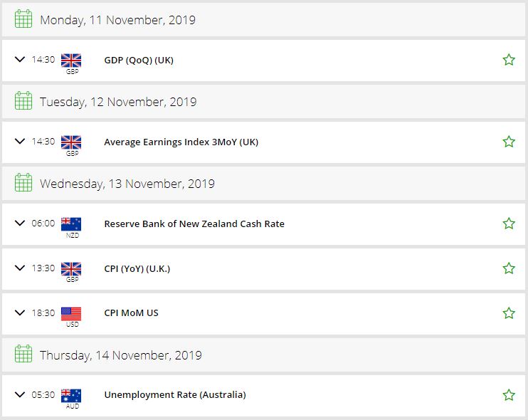
Task: Click the AUD flag on Unemployment Rate row
Action: pos(71,396)
